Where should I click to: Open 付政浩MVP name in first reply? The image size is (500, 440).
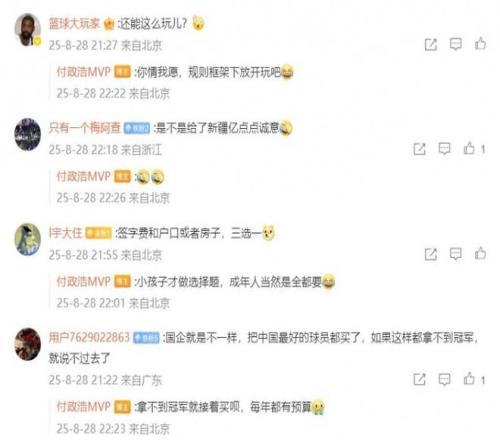[x=83, y=72]
